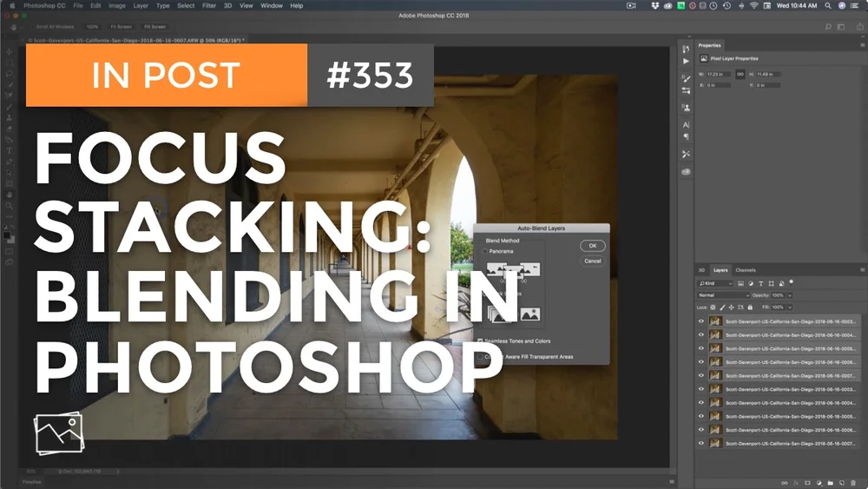Image resolution: width=868 pixels, height=489 pixels.
Task: Click the Fill Screen button
Action: click(155, 27)
